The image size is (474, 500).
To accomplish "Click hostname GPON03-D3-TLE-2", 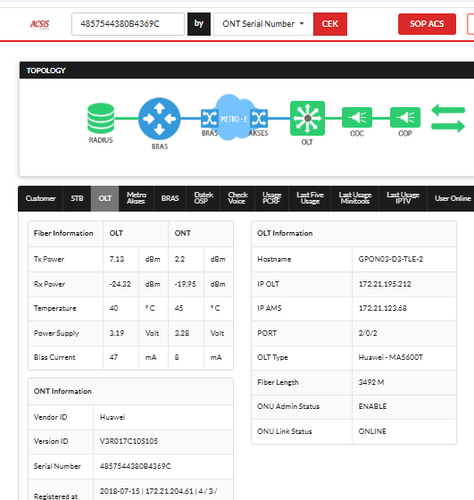I will [391, 259].
